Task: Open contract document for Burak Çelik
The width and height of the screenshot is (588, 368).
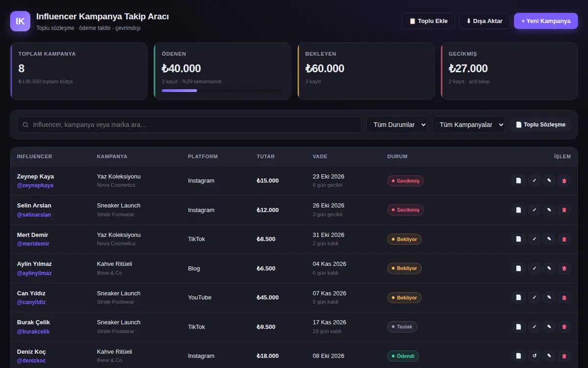Action: (518, 327)
